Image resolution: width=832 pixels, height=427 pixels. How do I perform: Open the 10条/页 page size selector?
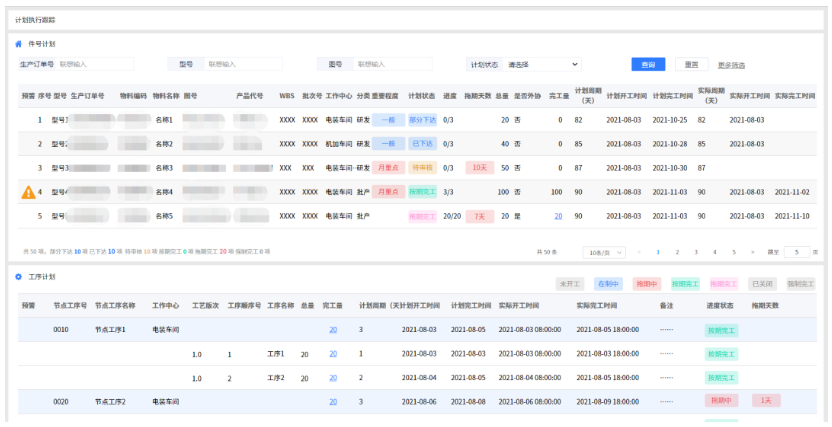tap(605, 252)
